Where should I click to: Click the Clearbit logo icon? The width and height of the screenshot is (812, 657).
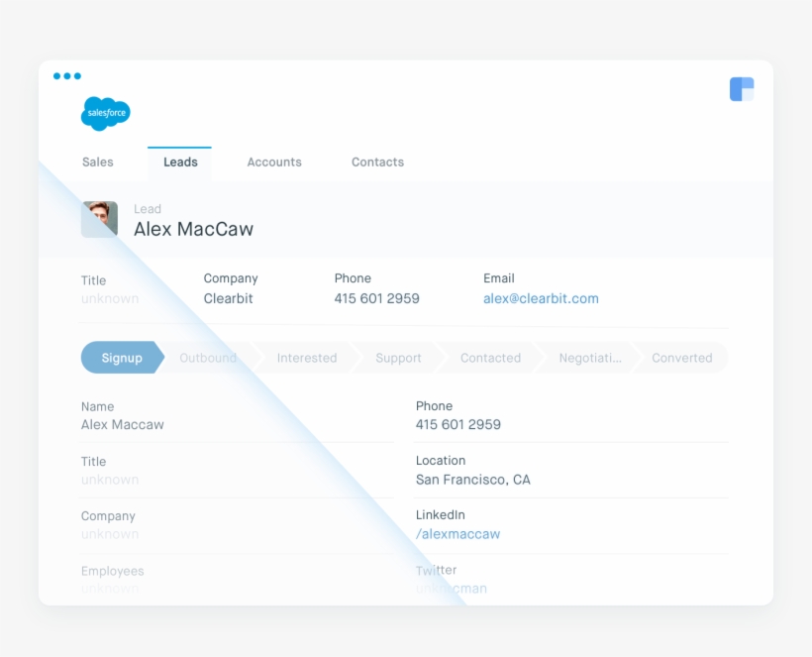(742, 89)
